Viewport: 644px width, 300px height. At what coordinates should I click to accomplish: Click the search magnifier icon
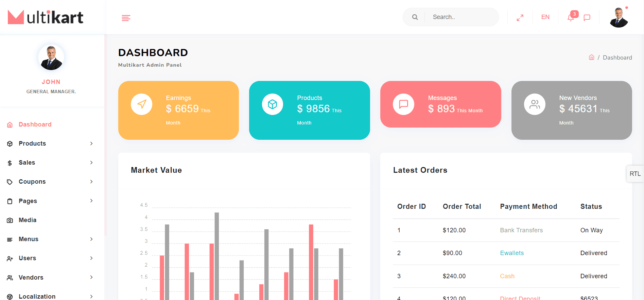[415, 17]
